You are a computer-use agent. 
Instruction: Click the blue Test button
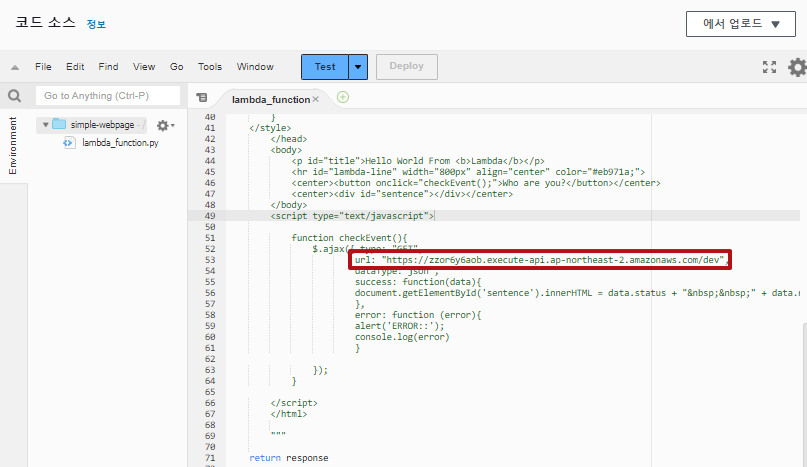click(x=325, y=67)
